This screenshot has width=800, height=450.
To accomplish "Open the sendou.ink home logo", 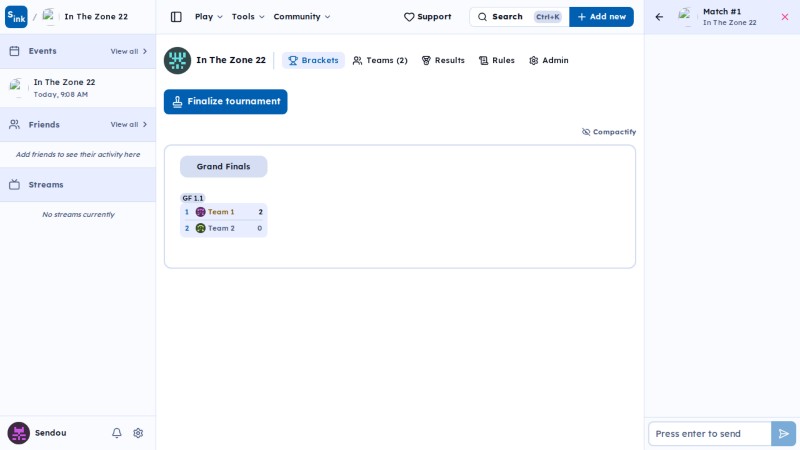I will tap(16, 17).
